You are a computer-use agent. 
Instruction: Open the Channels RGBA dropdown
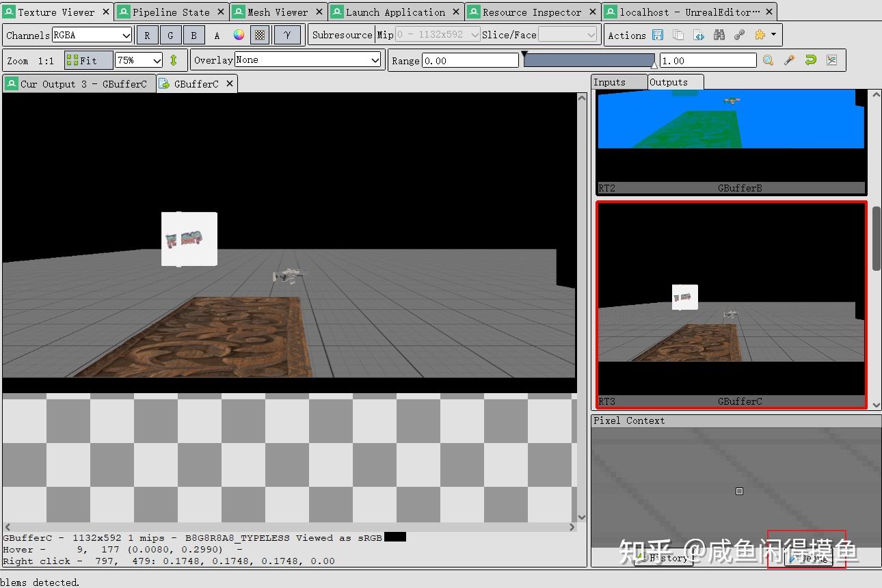92,35
